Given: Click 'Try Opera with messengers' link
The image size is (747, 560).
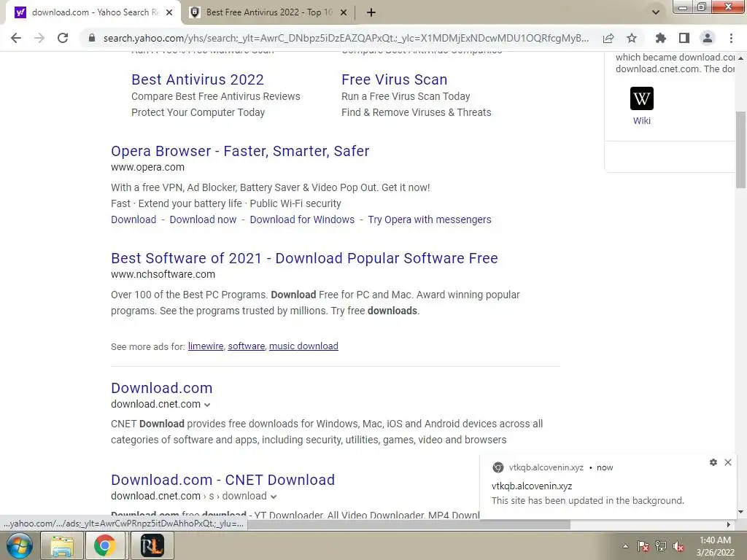Looking at the screenshot, I should [429, 219].
